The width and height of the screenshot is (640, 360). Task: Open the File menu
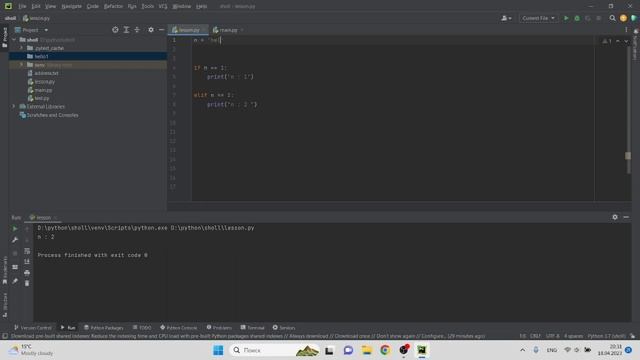click(22, 6)
